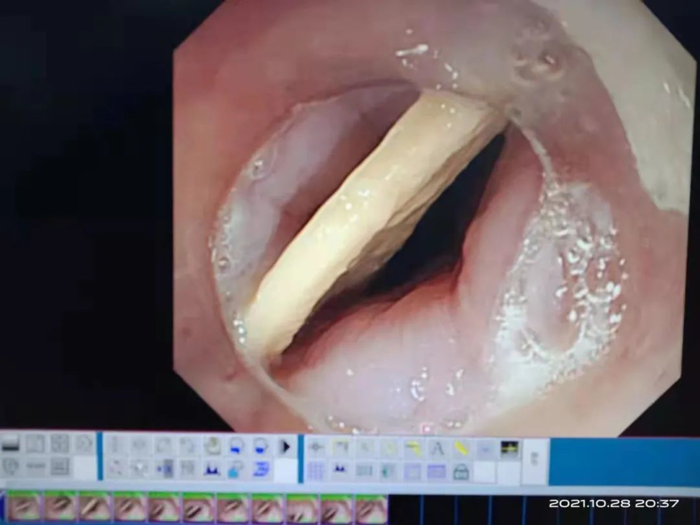Click the small blue histogram icon beside grid icon

pyautogui.click(x=340, y=470)
